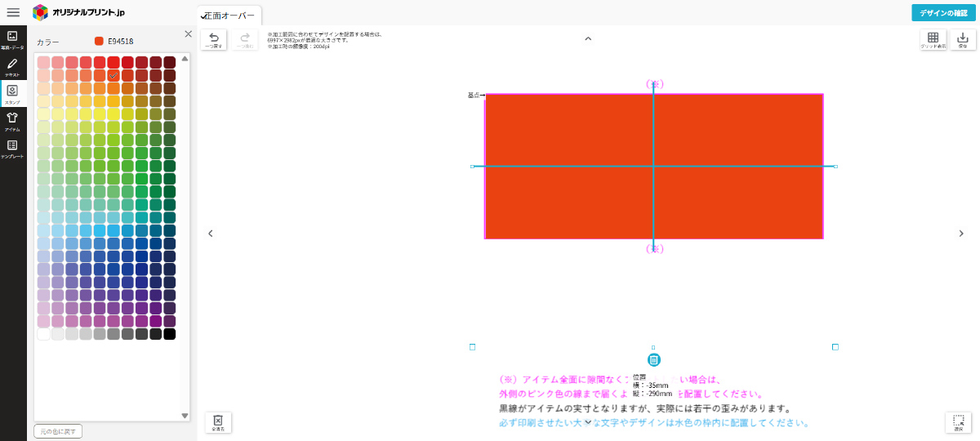Collapse the top info chevron
Screen dimensions: 980x441
tap(588, 38)
